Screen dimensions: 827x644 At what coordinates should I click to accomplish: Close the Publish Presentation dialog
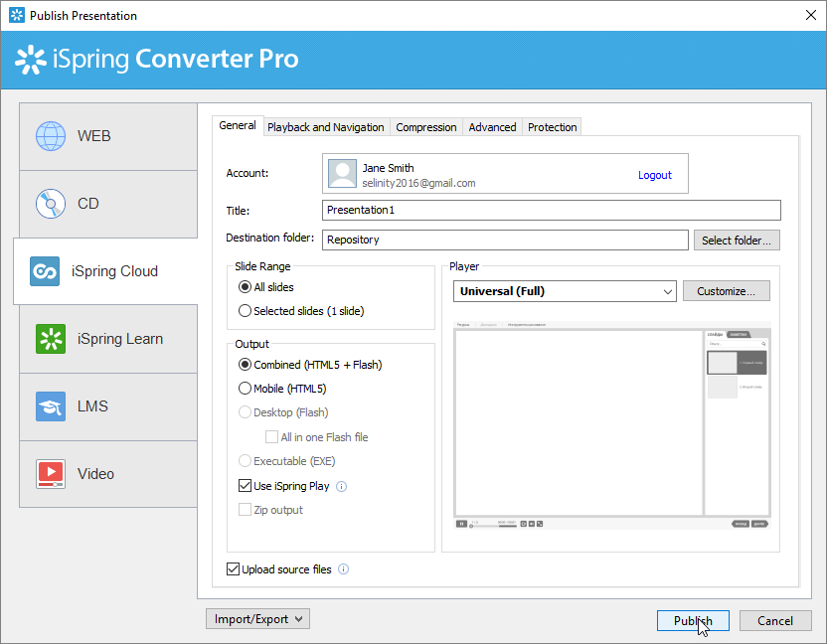(x=811, y=15)
